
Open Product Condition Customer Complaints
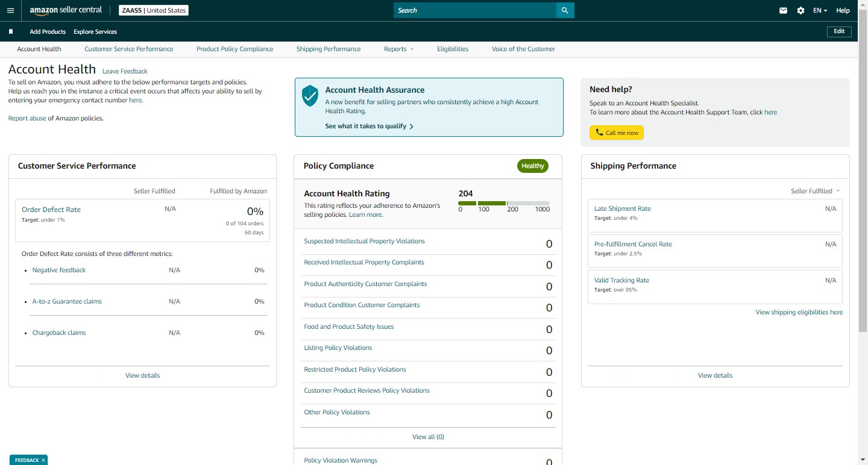pyautogui.click(x=362, y=305)
